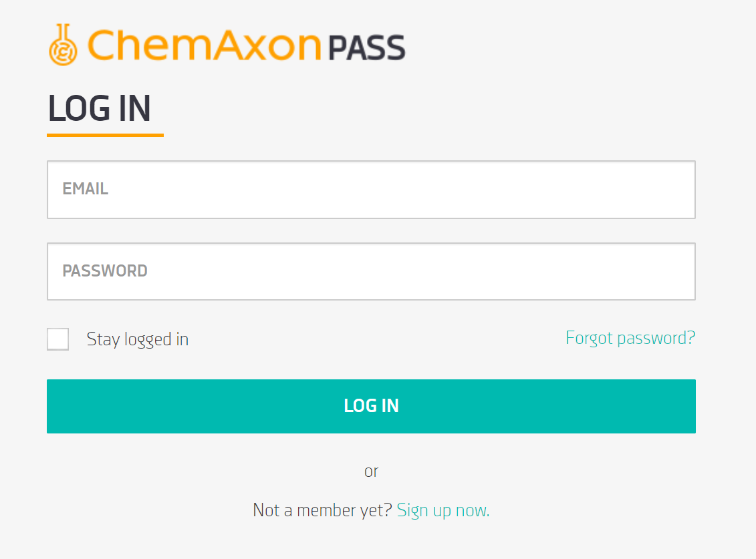756x559 pixels.
Task: Click the orange underline below LOG IN heading
Action: [x=105, y=135]
